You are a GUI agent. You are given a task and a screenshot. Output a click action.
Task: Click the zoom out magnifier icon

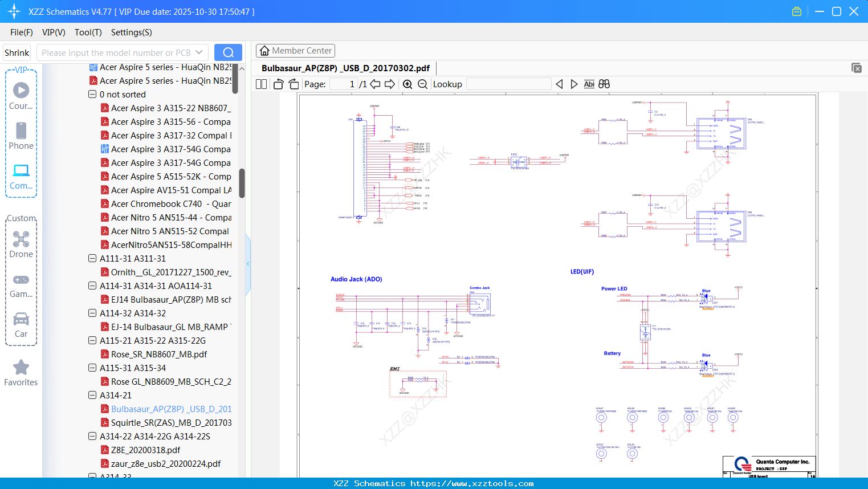pos(422,84)
